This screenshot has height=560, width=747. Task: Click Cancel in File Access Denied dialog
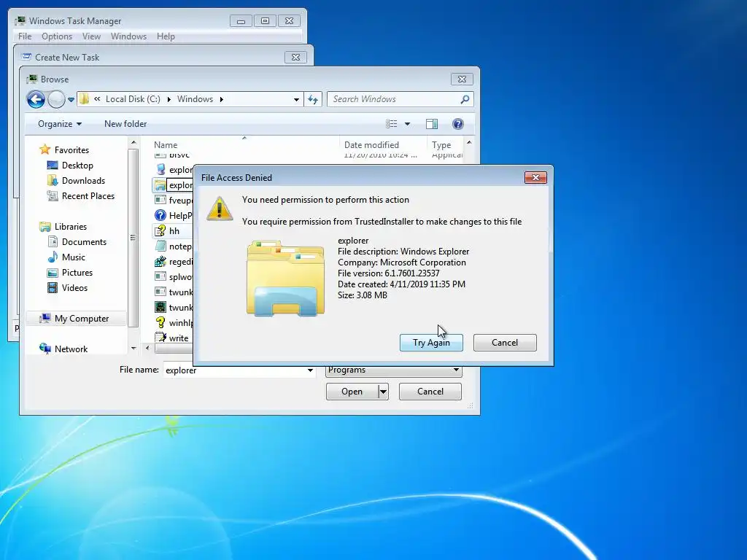pyautogui.click(x=505, y=343)
